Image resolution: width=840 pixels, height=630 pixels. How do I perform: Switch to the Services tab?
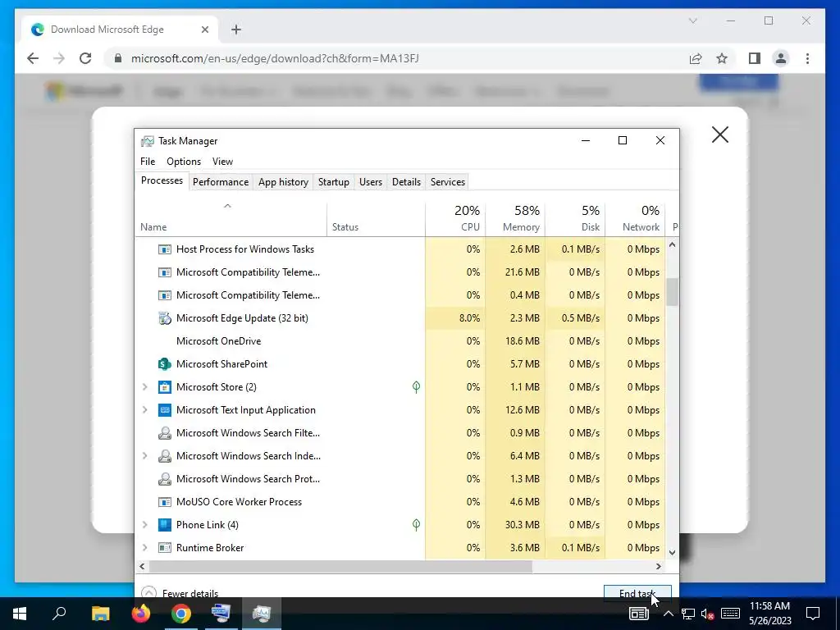point(448,182)
